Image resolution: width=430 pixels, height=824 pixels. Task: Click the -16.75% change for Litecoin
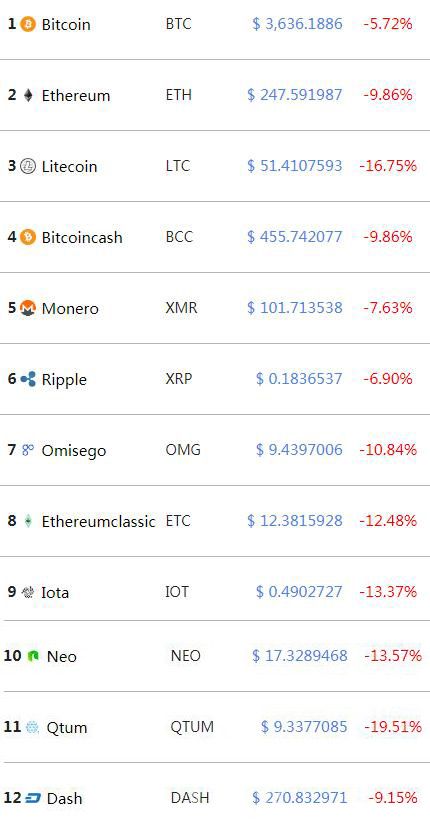tap(388, 166)
